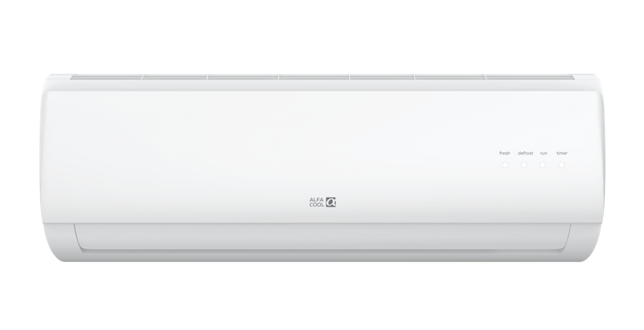Click the ALFA COOL brand text
This screenshot has width=644, height=330.
click(317, 202)
